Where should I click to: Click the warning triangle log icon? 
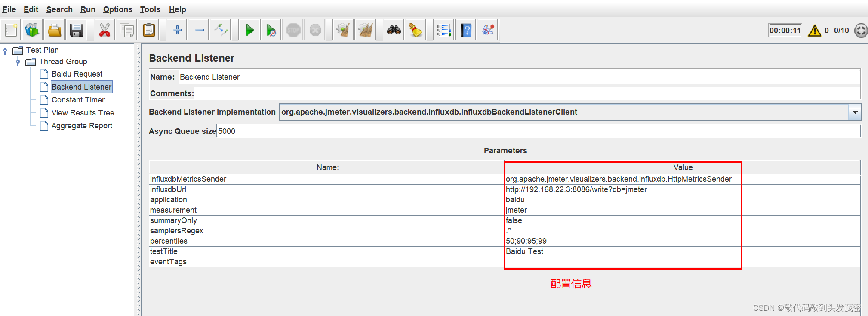[815, 31]
